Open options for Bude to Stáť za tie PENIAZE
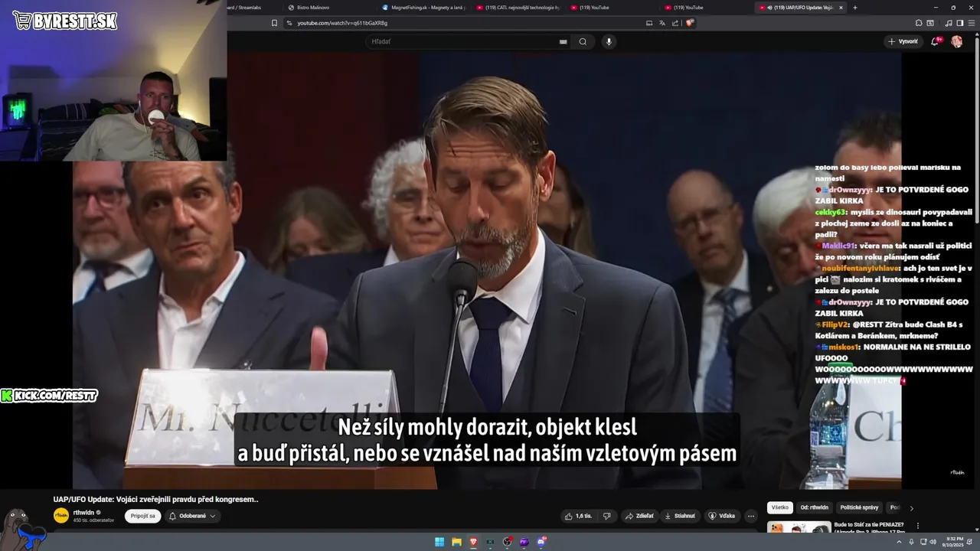Viewport: 980px width, 551px height. (918, 526)
